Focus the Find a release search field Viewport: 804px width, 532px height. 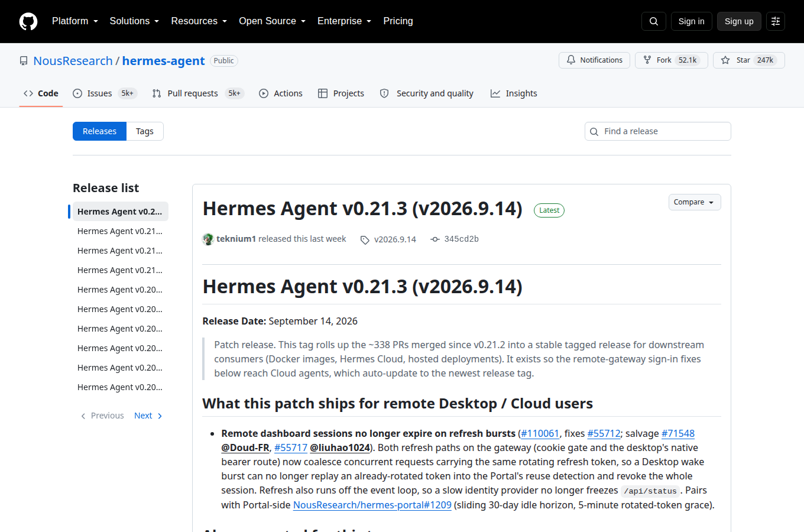point(658,131)
